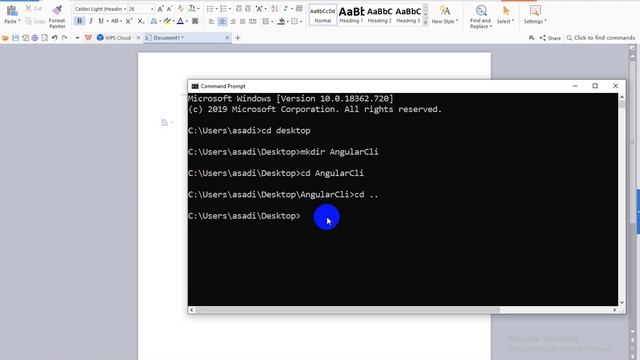This screenshot has height=360, width=640.
Task: Click the distributed alignment icon
Action: [253, 21]
